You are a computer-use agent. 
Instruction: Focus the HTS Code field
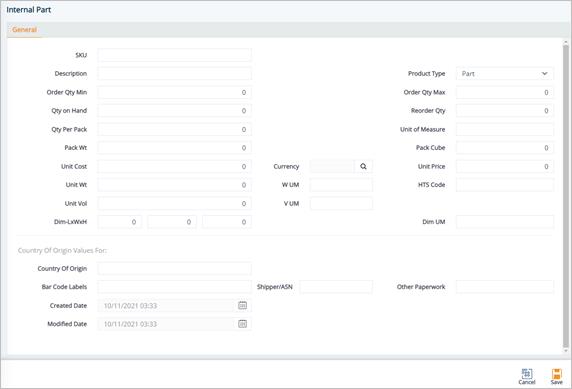point(505,185)
